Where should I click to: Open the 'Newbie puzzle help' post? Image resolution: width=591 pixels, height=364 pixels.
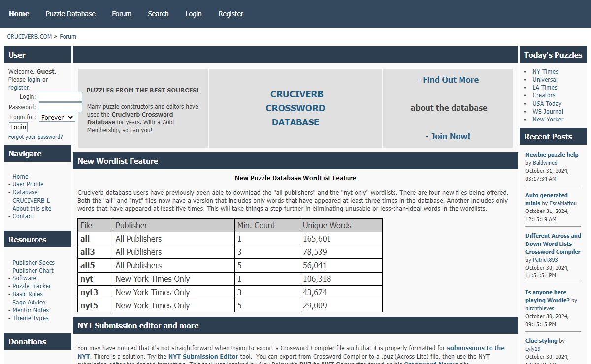(x=552, y=155)
